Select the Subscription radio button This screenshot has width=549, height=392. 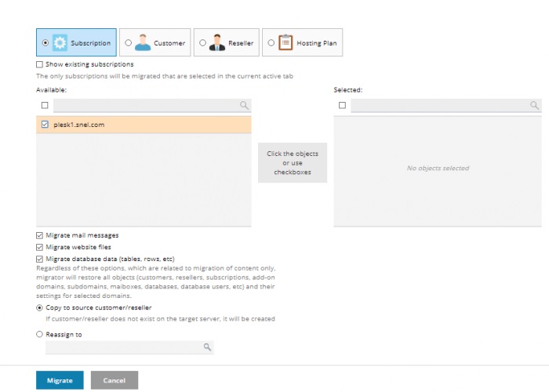45,42
